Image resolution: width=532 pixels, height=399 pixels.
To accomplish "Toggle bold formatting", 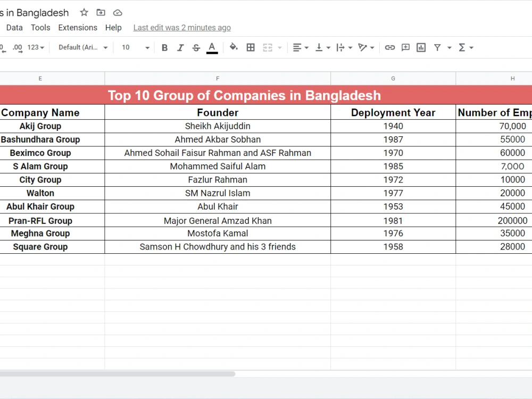I will [164, 47].
